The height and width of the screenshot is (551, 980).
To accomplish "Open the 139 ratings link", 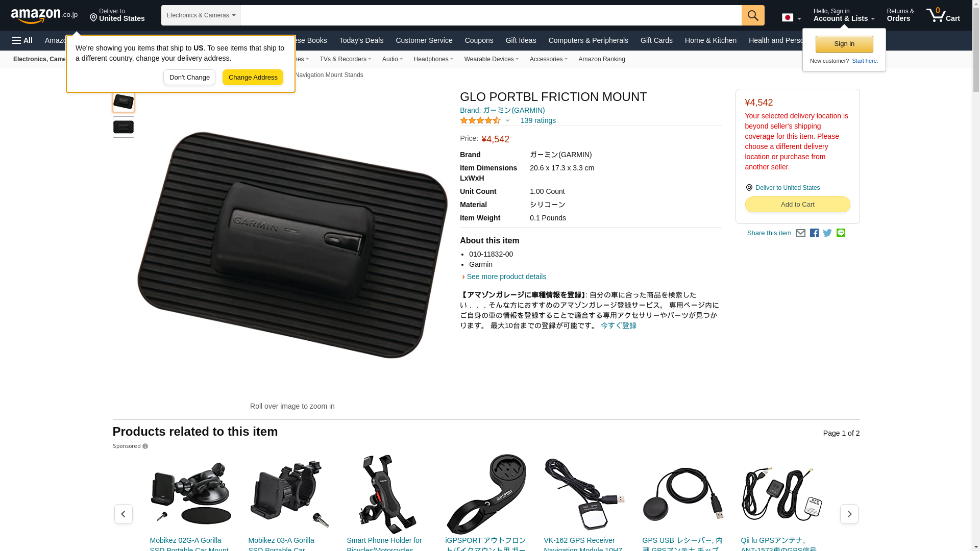I will 538,121.
